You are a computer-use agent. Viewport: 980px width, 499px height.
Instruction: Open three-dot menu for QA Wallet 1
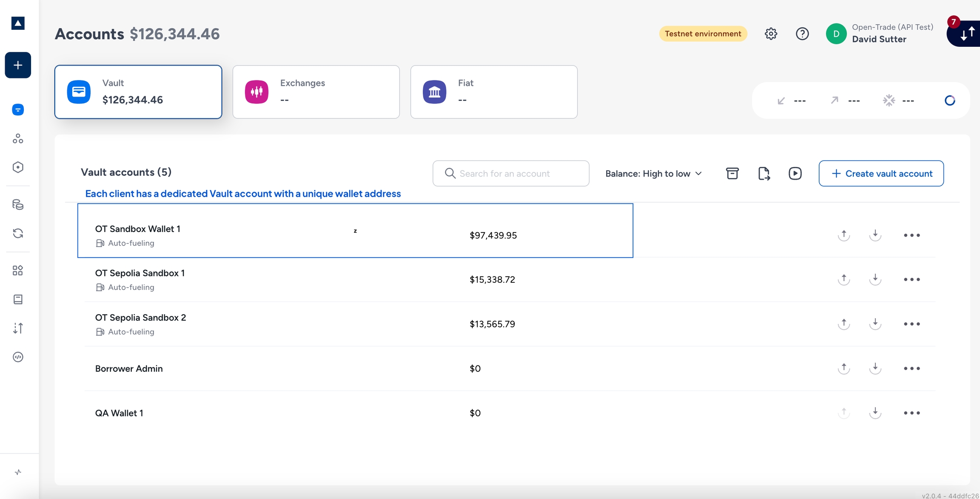point(912,413)
